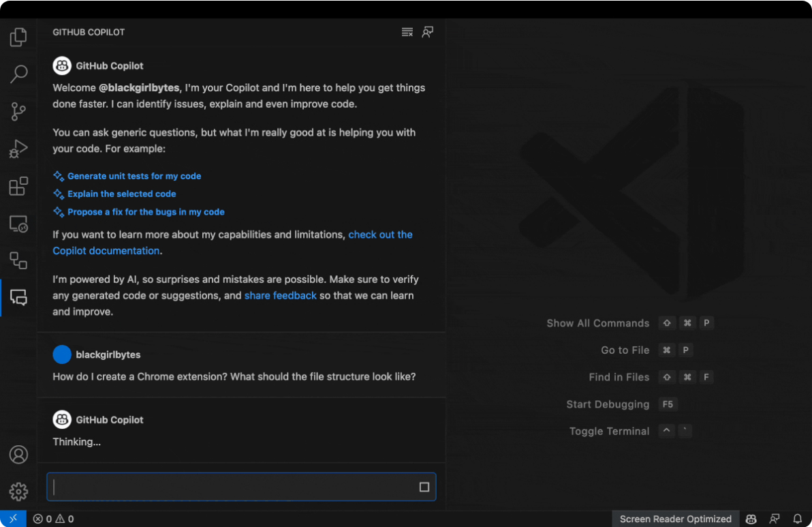The width and height of the screenshot is (812, 527).
Task: Click the Copilot status bar icon
Action: point(751,519)
